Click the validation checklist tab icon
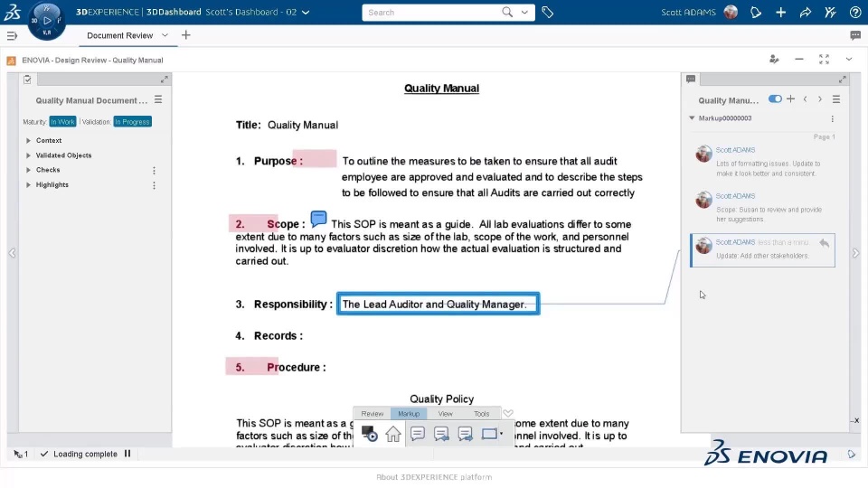 point(28,80)
